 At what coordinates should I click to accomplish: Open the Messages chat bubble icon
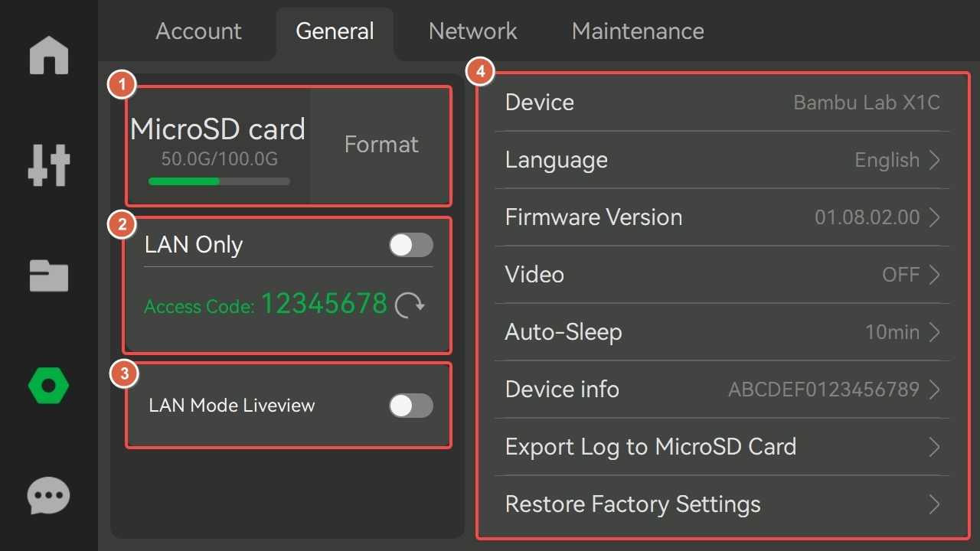[x=49, y=496]
